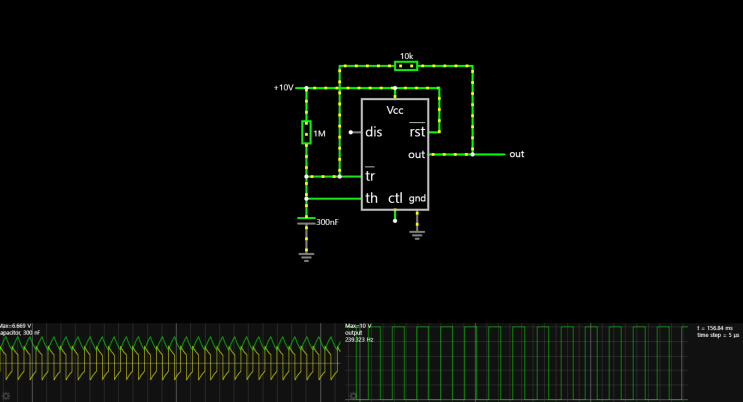Select the 10k resistor component
The image size is (743, 402).
(x=405, y=66)
